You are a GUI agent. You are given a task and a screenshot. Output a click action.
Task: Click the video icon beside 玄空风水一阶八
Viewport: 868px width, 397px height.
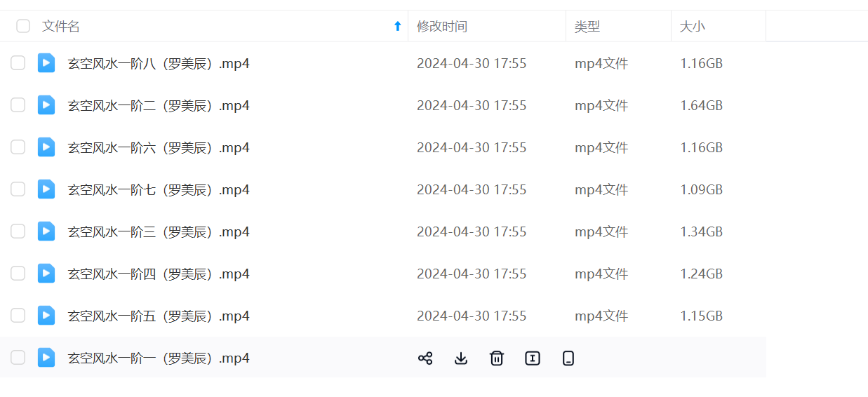46,63
